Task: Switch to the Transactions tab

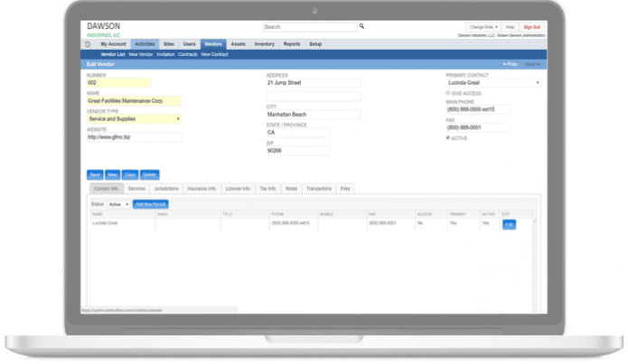Action: pyautogui.click(x=319, y=189)
